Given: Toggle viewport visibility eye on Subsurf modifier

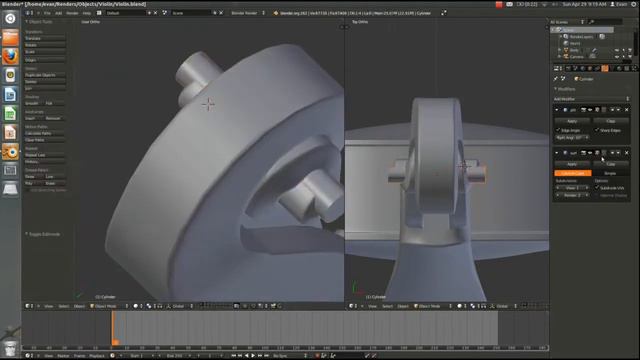Looking at the screenshot, I should tap(590, 153).
